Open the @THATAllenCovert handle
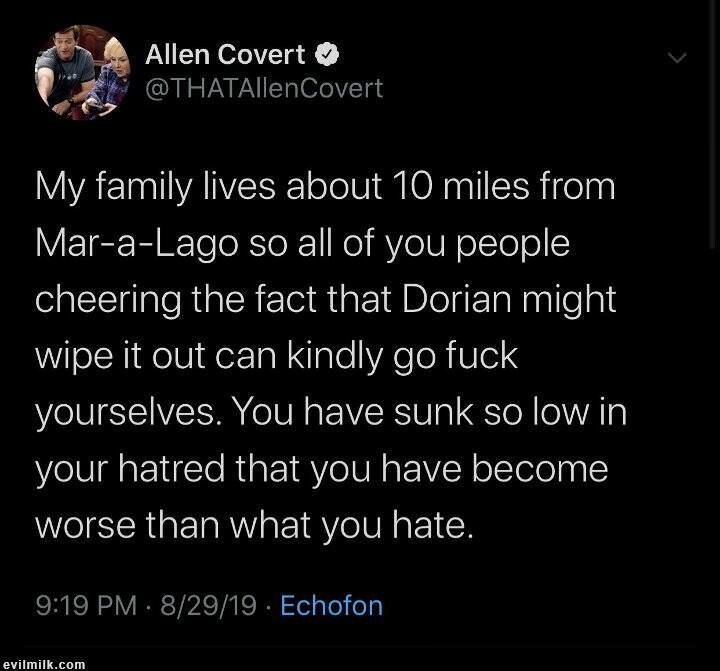The image size is (720, 671). 264,88
